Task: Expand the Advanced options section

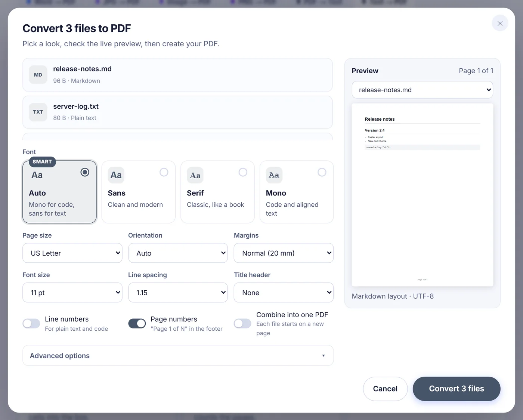Action: 178,355
